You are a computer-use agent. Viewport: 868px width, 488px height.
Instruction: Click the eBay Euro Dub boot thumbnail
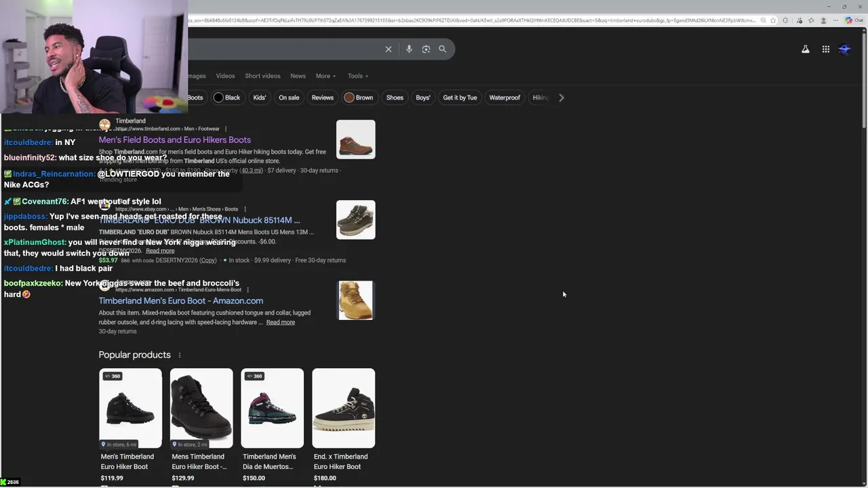355,220
